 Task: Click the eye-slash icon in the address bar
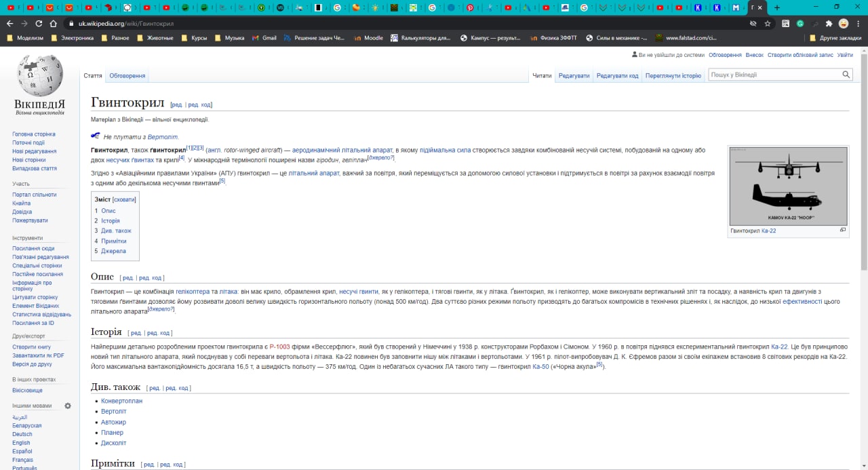coord(753,23)
